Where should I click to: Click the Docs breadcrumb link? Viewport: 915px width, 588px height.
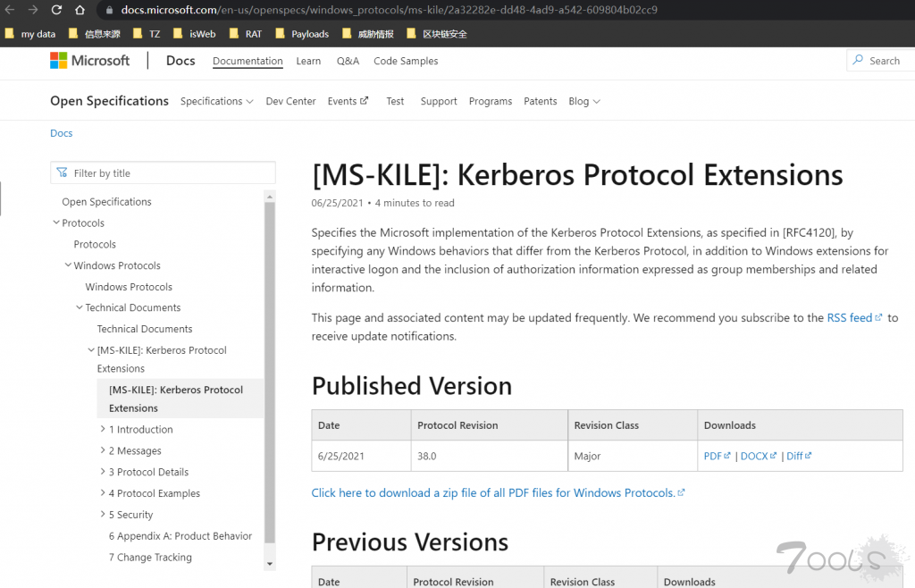[x=62, y=133]
